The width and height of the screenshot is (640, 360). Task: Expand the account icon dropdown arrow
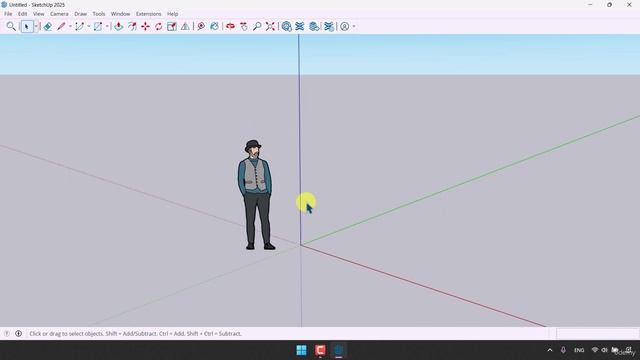pyautogui.click(x=354, y=27)
